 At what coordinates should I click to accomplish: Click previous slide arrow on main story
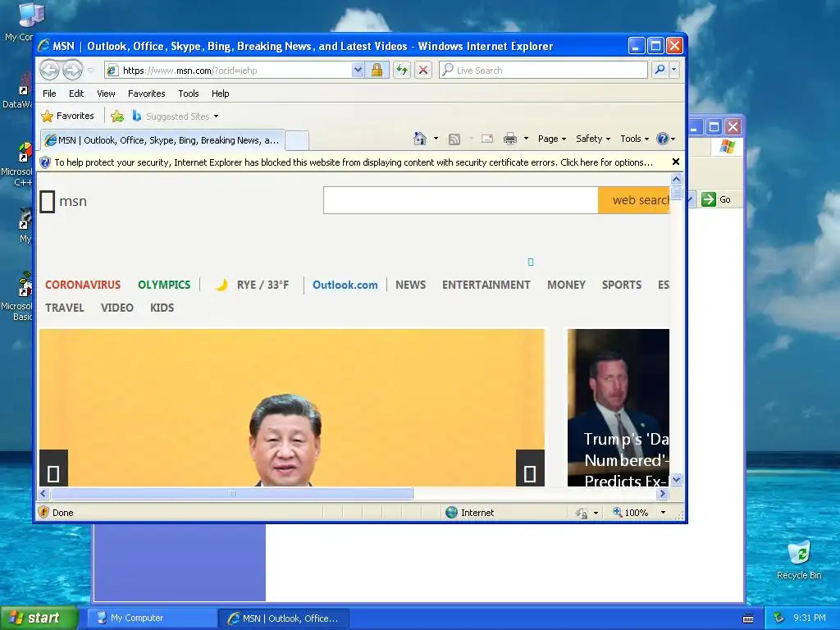point(53,468)
